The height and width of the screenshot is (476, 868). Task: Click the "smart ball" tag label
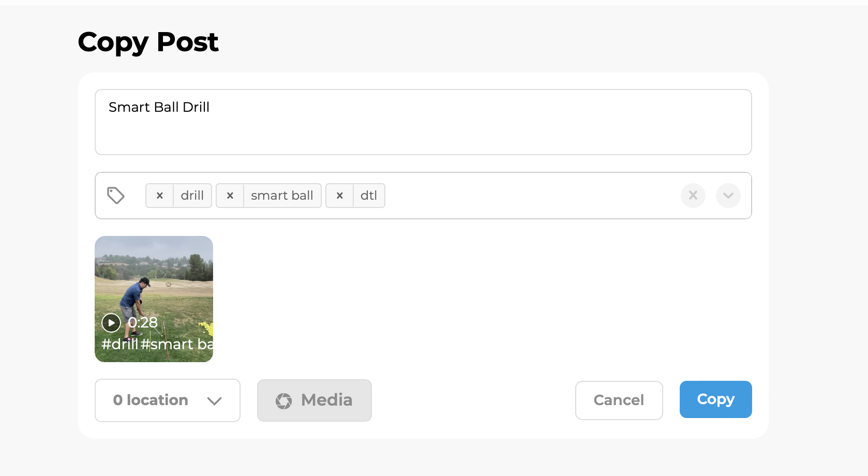coord(282,196)
